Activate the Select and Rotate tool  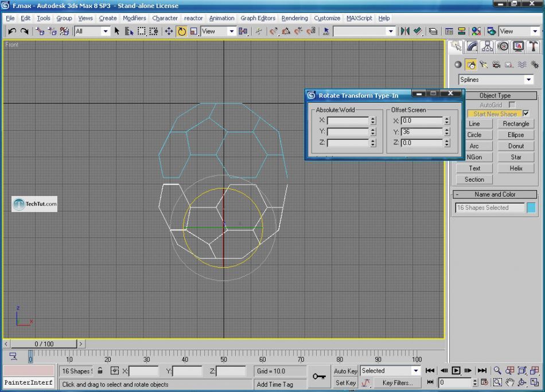[x=181, y=32]
